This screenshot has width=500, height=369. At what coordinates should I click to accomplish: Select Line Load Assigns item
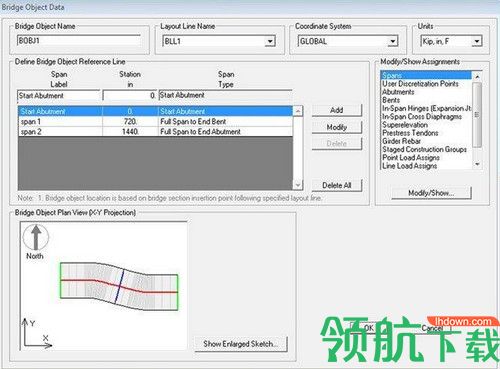point(410,166)
